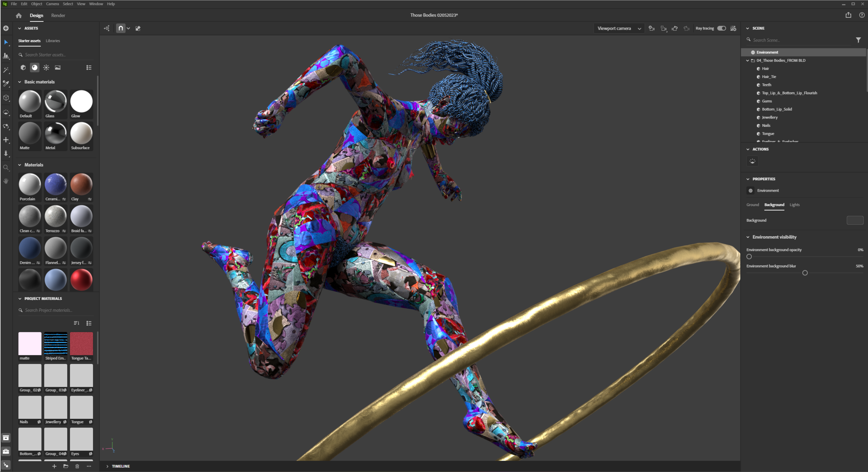This screenshot has width=868, height=472.
Task: Click the Home icon
Action: (19, 16)
